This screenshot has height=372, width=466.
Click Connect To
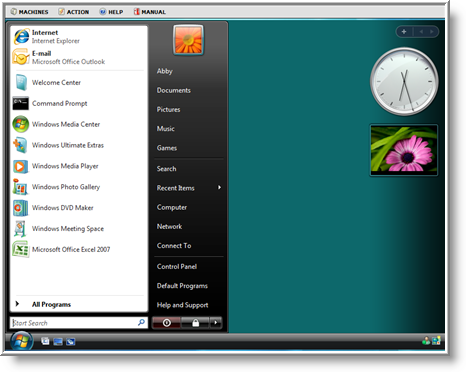pyautogui.click(x=174, y=246)
